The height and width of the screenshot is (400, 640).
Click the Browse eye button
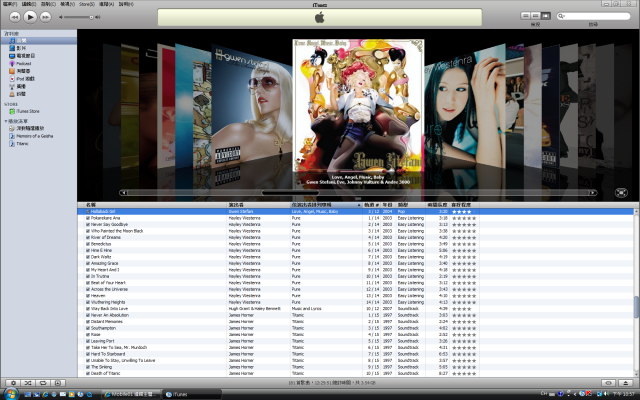(609, 383)
